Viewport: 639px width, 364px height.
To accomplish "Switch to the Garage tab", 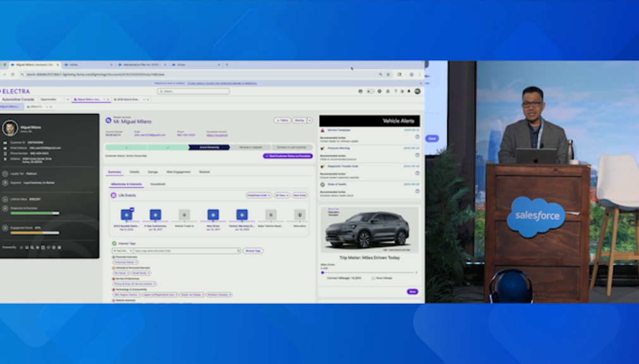I will click(x=153, y=172).
